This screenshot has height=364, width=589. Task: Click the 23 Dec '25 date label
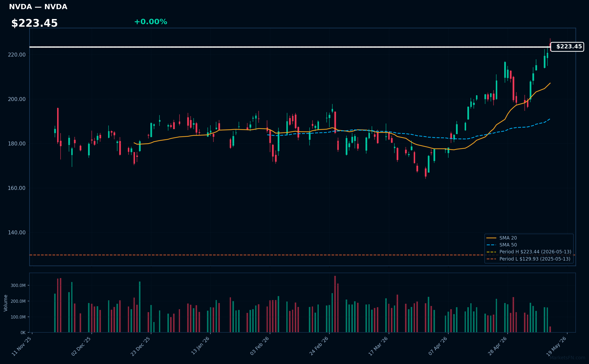(x=141, y=346)
